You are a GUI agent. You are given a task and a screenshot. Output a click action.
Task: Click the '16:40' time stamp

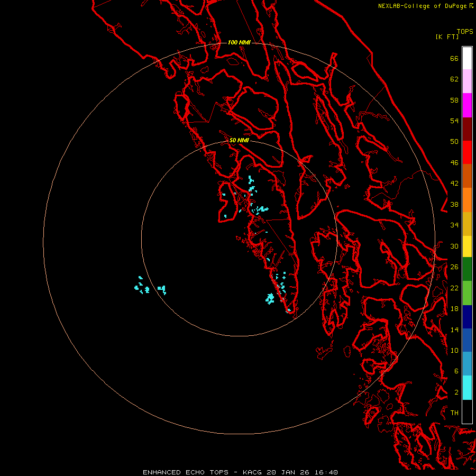click(x=326, y=472)
